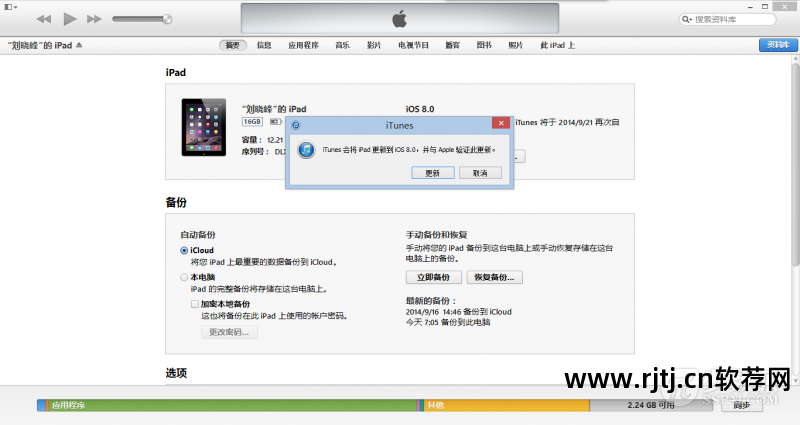Eject the iPad using eject icon
This screenshot has width=800, height=425.
point(79,45)
